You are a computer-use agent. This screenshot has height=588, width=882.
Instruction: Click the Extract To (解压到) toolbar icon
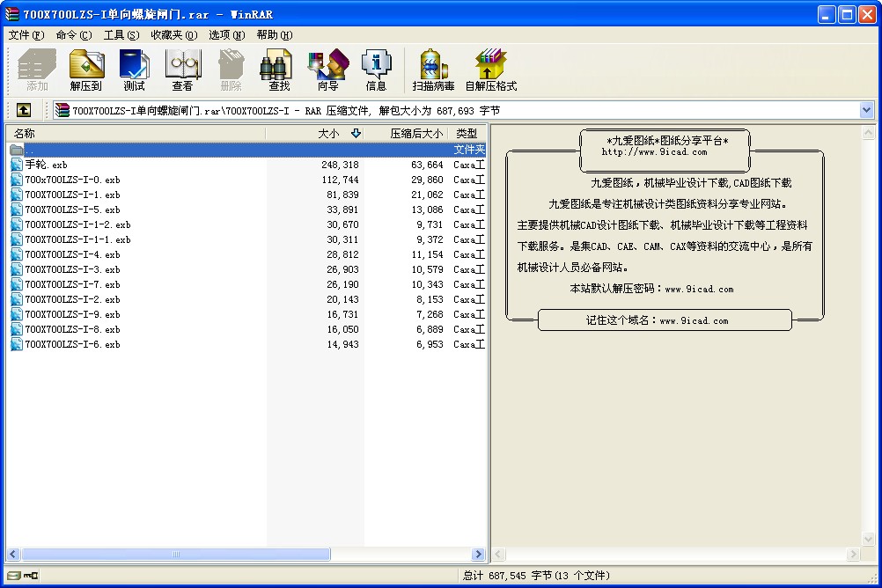pyautogui.click(x=86, y=70)
